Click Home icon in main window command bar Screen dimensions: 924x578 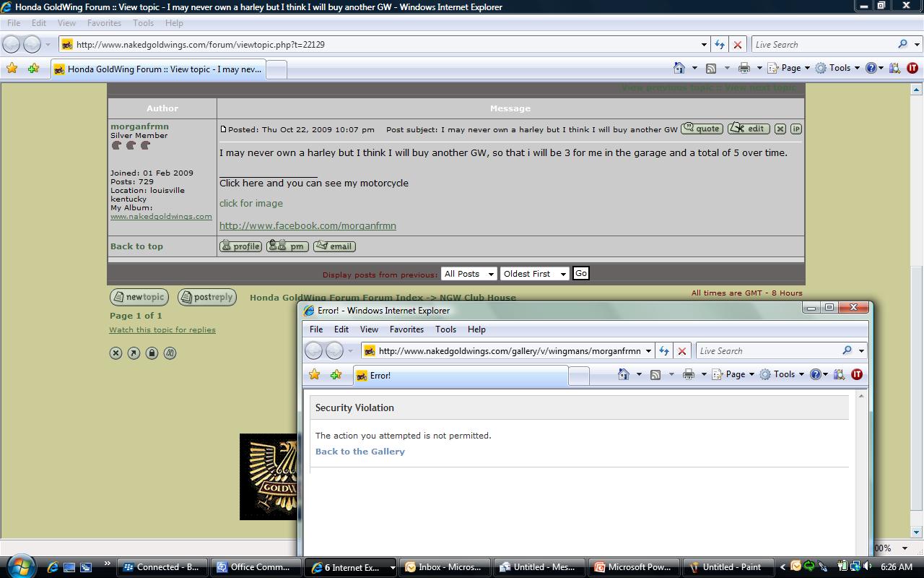point(679,68)
